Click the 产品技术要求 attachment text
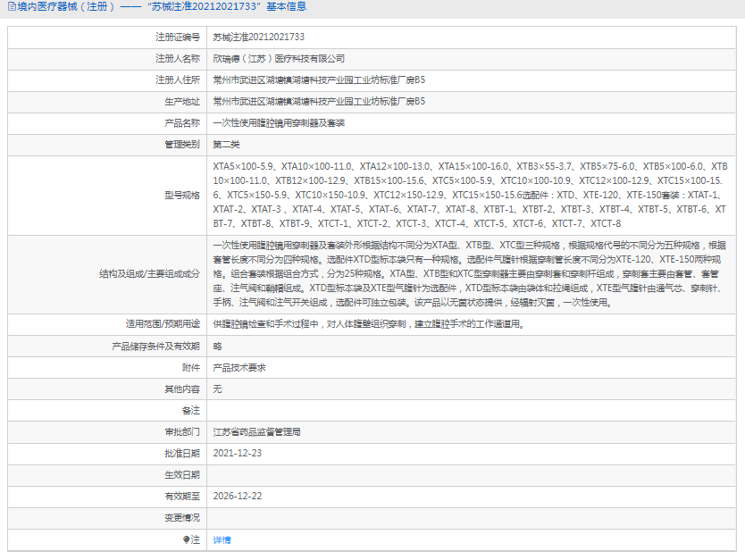 239,368
